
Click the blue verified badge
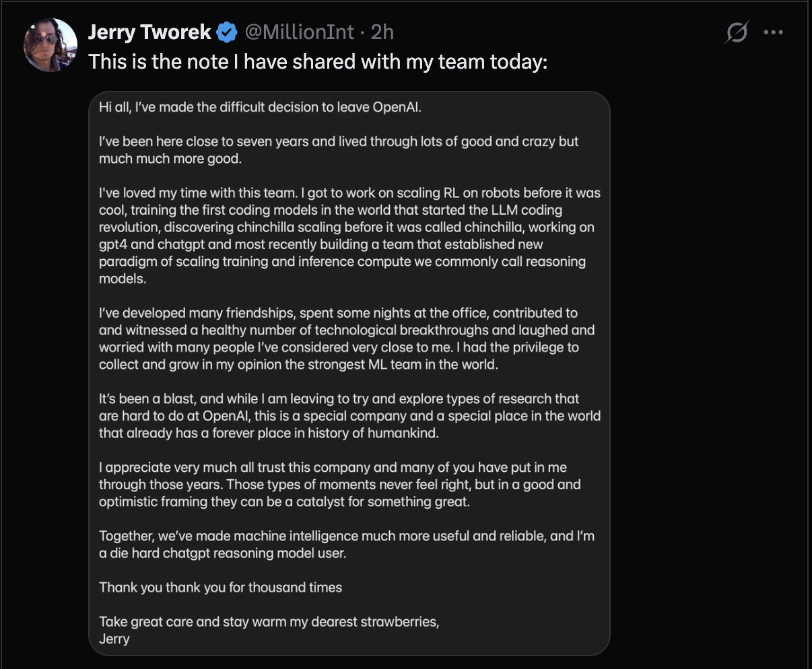point(227,32)
